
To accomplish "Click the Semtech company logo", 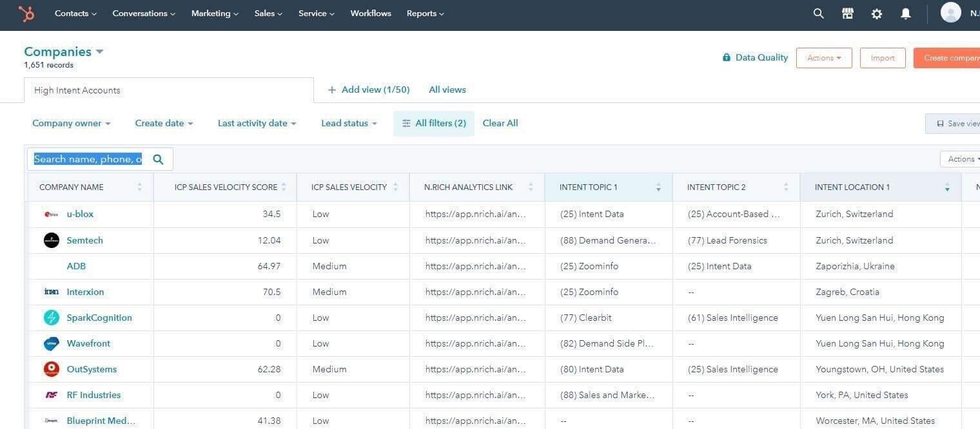I will click(52, 240).
